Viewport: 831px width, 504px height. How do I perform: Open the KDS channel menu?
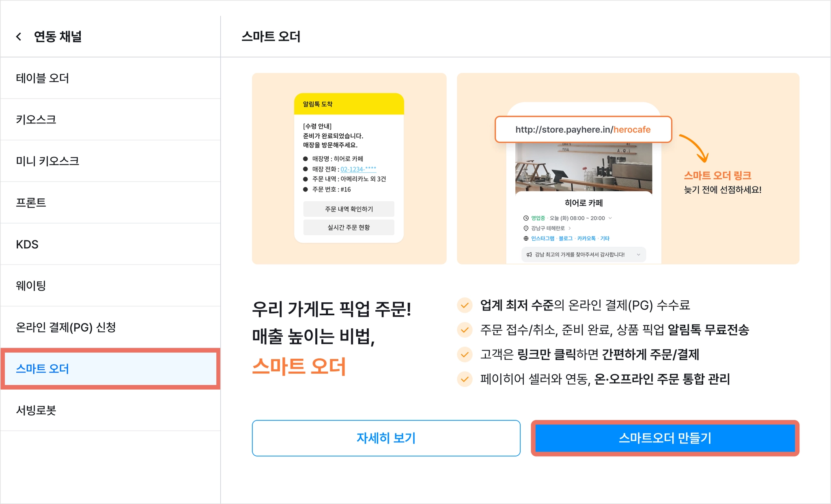click(x=110, y=244)
